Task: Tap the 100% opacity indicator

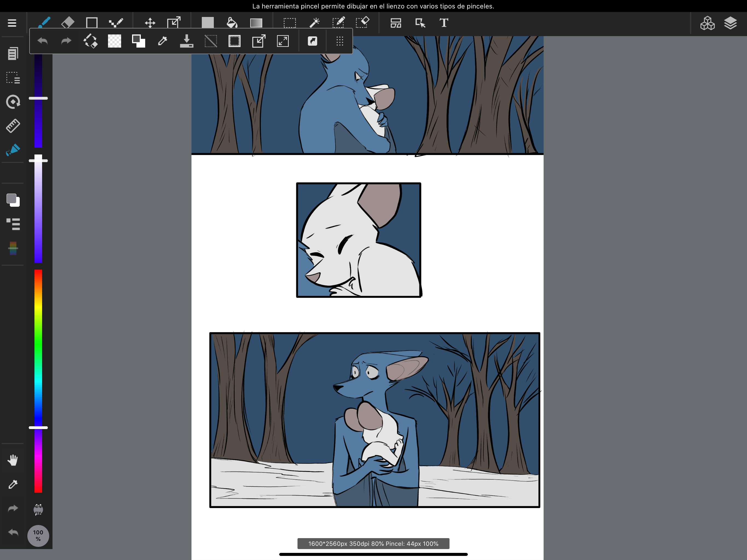Action: coord(38,536)
